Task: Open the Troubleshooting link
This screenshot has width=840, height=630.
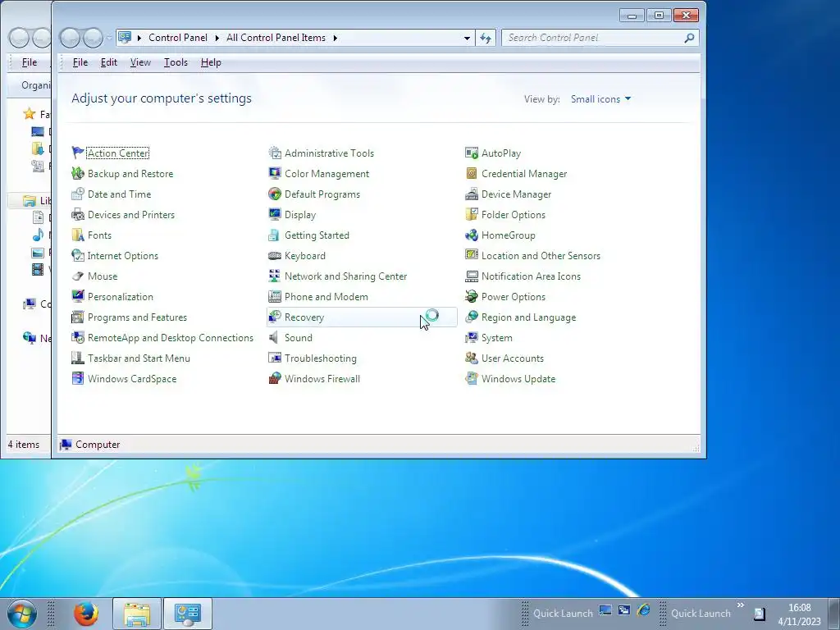Action: [321, 358]
